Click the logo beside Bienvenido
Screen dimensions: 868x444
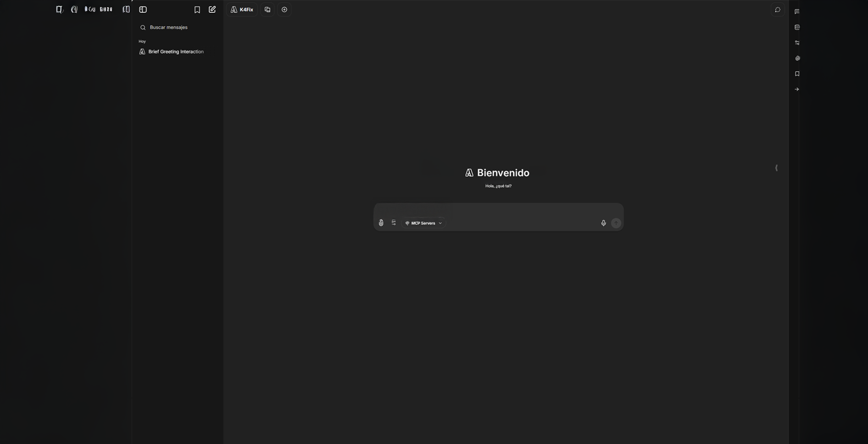469,173
